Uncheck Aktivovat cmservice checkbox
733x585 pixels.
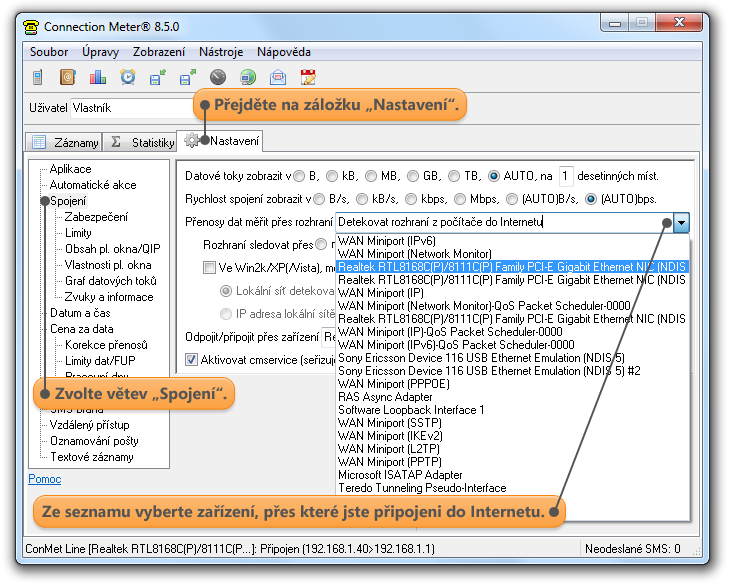click(191, 360)
